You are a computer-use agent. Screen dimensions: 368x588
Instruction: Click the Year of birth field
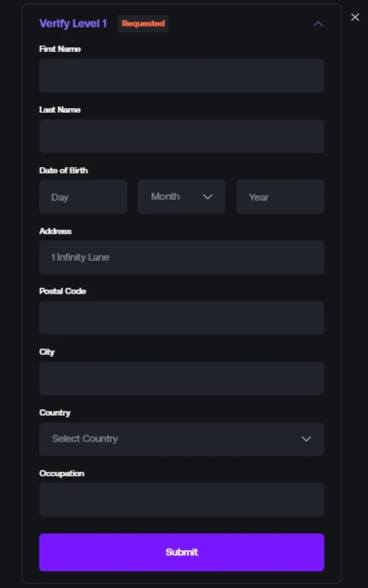click(x=280, y=197)
